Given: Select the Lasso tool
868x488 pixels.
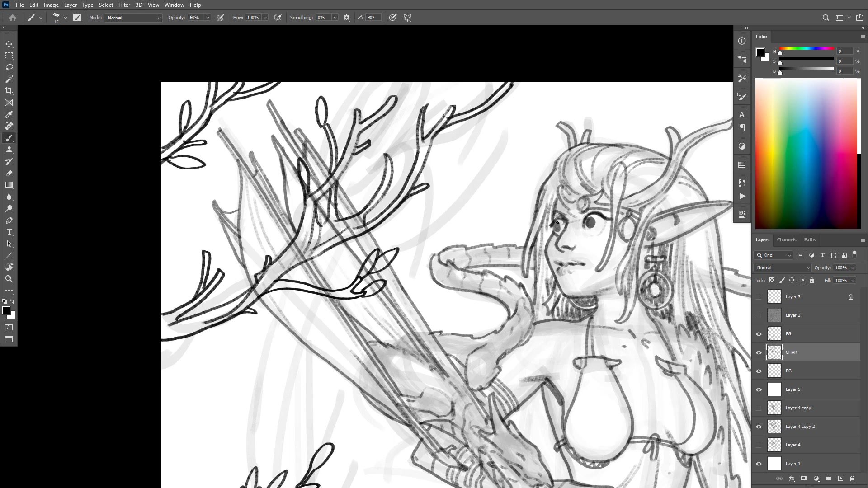Looking at the screenshot, I should (x=9, y=67).
